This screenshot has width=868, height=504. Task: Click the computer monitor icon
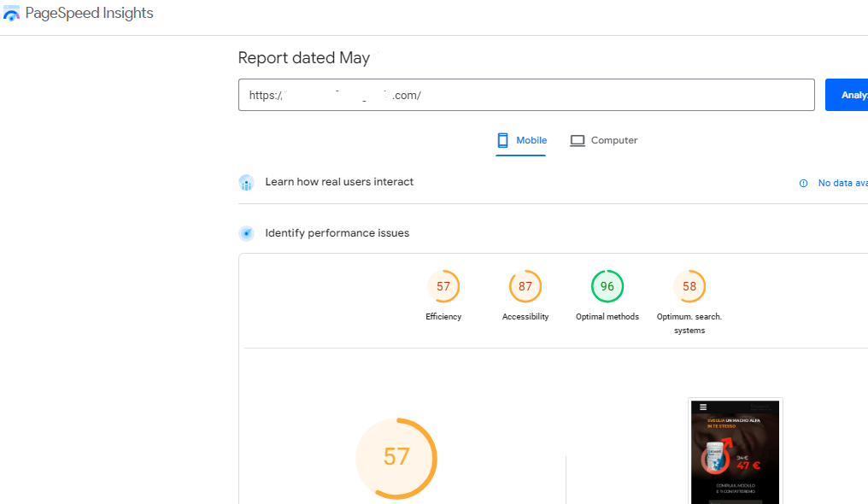[578, 141]
